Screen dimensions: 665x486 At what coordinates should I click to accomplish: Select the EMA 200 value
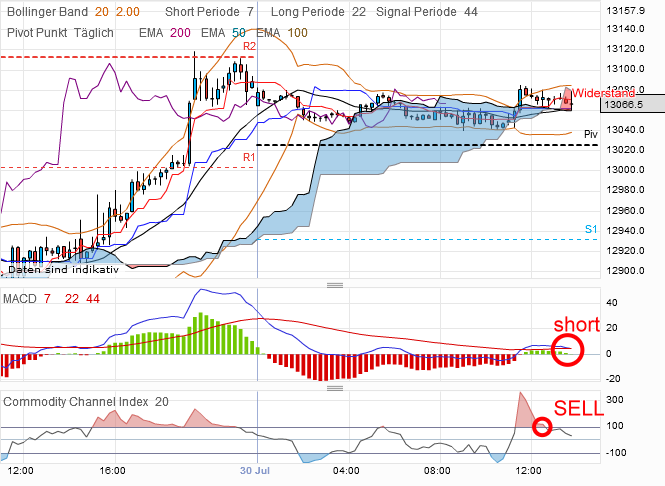(x=180, y=33)
